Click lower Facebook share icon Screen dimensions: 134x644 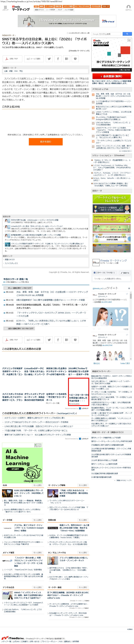[x=58, y=340]
